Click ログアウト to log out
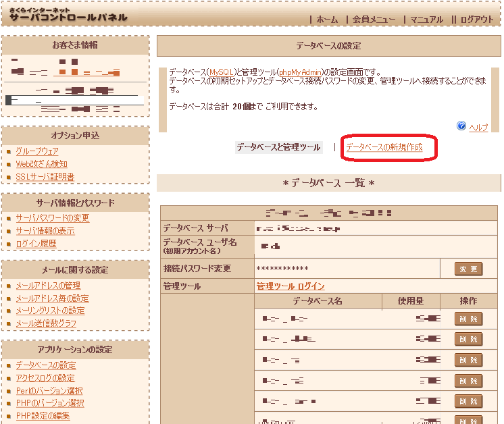The image size is (504, 424). [476, 20]
